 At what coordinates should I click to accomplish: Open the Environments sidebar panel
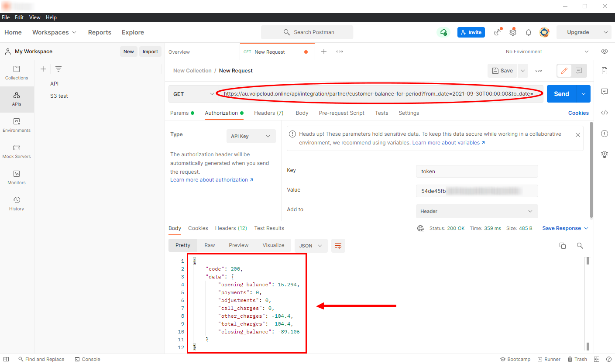[17, 125]
